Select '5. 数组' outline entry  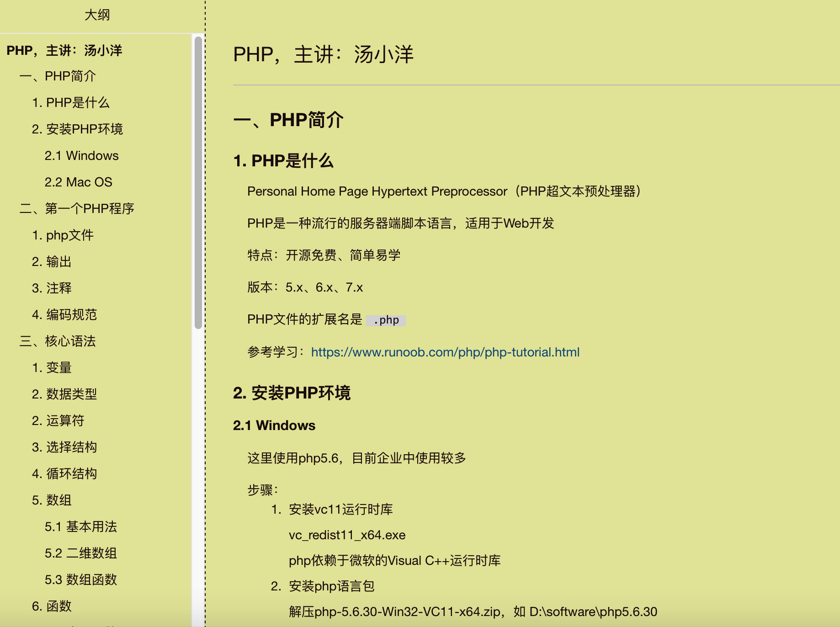52,500
